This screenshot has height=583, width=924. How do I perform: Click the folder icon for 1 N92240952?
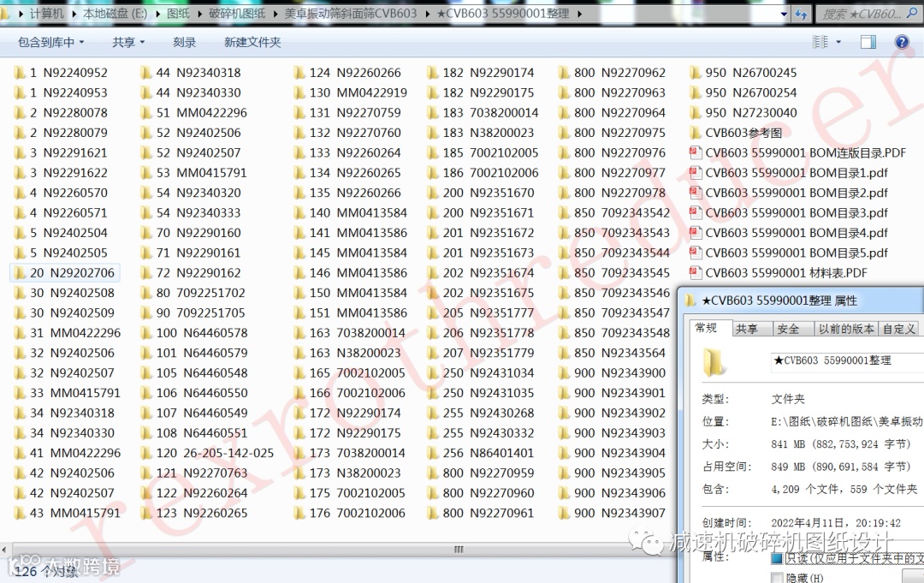click(20, 73)
